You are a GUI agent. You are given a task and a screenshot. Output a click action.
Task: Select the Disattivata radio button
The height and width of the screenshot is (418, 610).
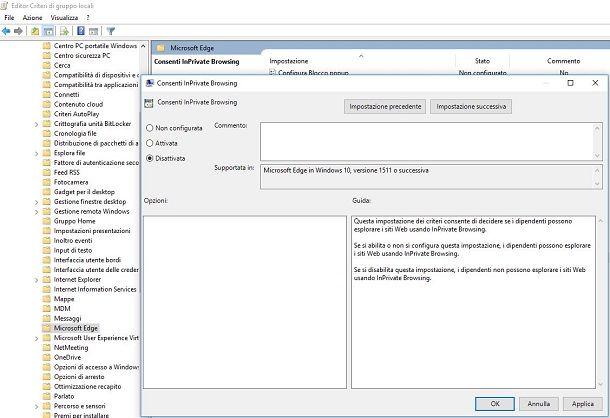click(x=150, y=158)
